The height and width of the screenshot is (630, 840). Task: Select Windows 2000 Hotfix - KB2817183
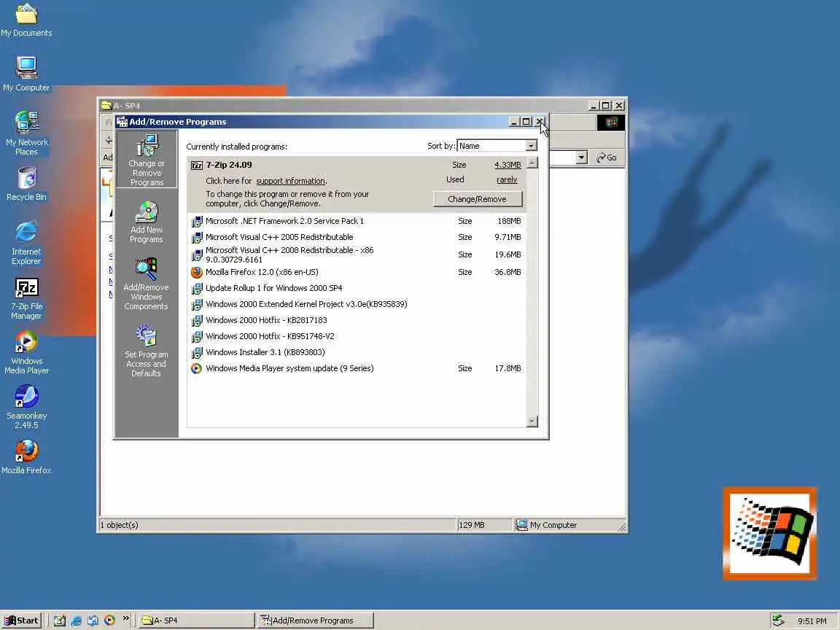click(357, 320)
